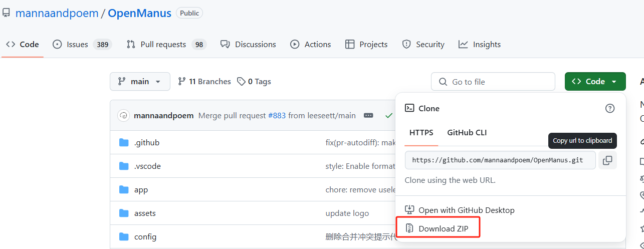Screen dimensions: 644x249
Task: Click the Clone help question mark icon
Action: pyautogui.click(x=610, y=108)
